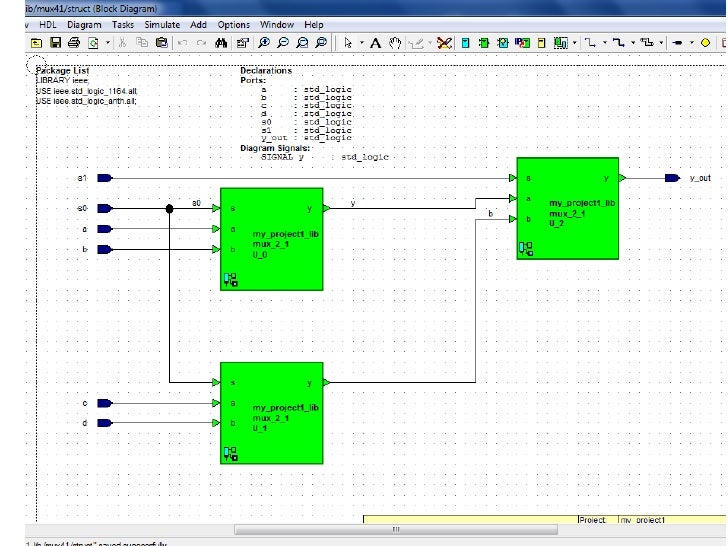The height and width of the screenshot is (546, 728).
Task: Click the yellow circle toolbar icon
Action: pyautogui.click(x=705, y=43)
